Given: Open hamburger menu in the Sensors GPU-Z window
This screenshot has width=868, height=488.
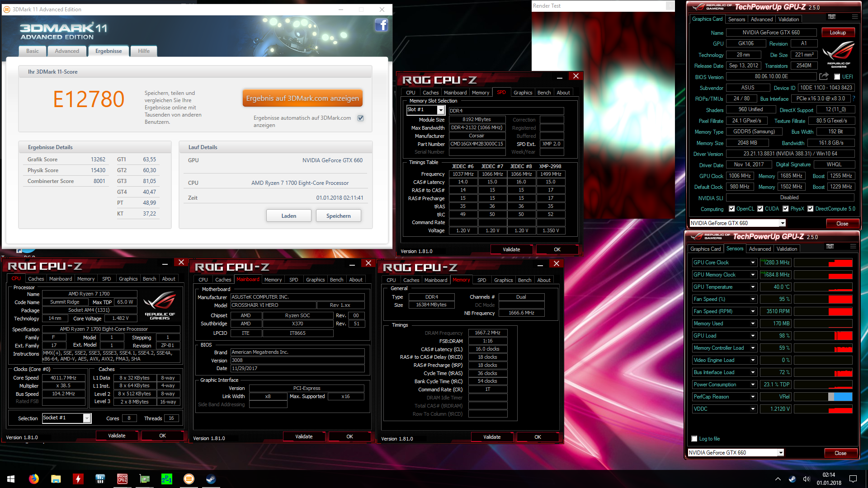Looking at the screenshot, I should pyautogui.click(x=853, y=246).
